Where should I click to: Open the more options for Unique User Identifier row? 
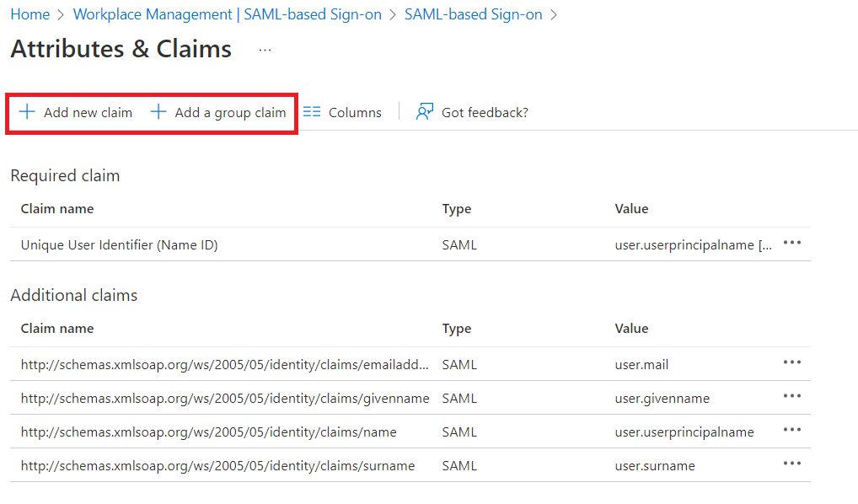click(x=791, y=243)
